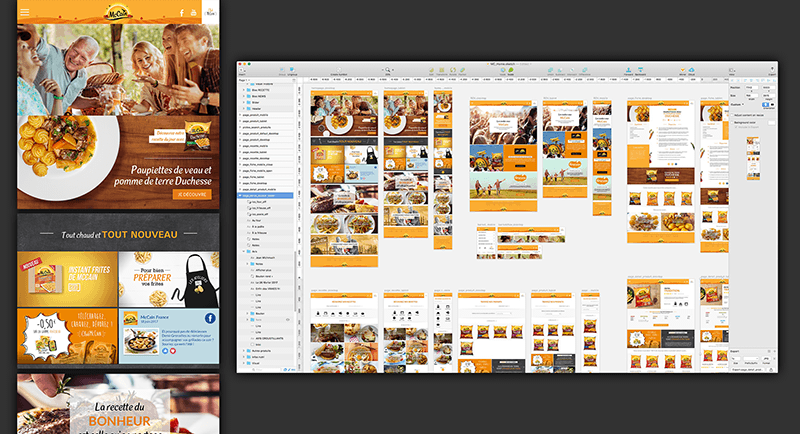Select portrait orientation in the inspector

click(x=765, y=105)
